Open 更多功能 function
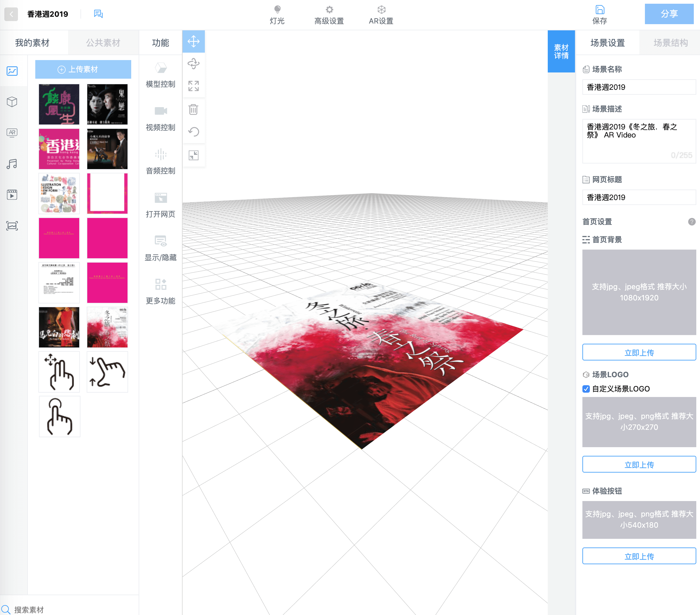The height and width of the screenshot is (615, 700). click(x=160, y=292)
